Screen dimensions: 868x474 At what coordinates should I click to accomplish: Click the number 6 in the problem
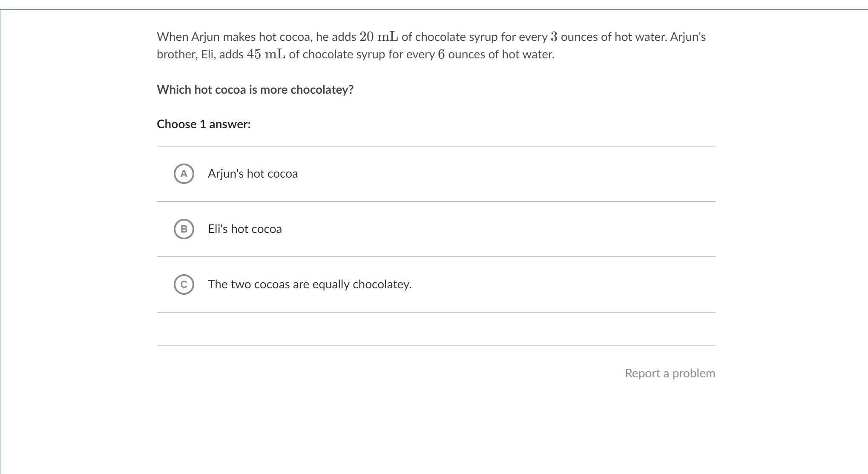(x=441, y=55)
